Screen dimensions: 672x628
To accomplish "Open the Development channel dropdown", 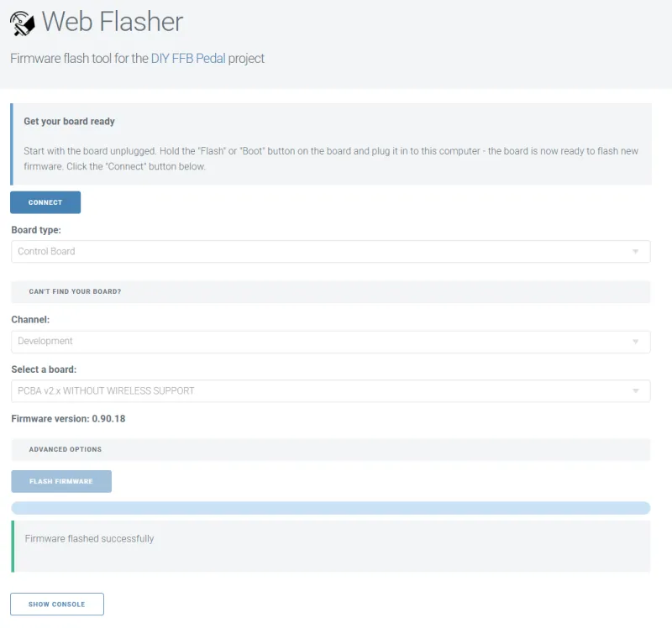I will click(x=331, y=342).
